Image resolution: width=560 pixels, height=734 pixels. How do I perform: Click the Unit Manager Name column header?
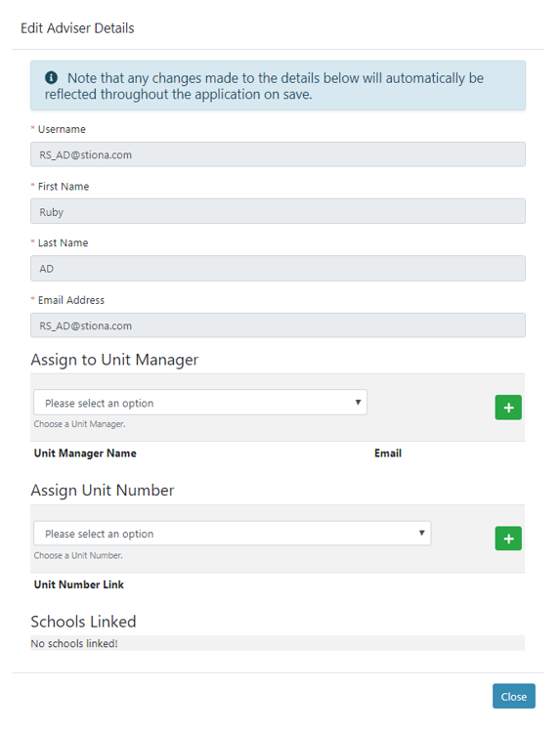tap(85, 453)
